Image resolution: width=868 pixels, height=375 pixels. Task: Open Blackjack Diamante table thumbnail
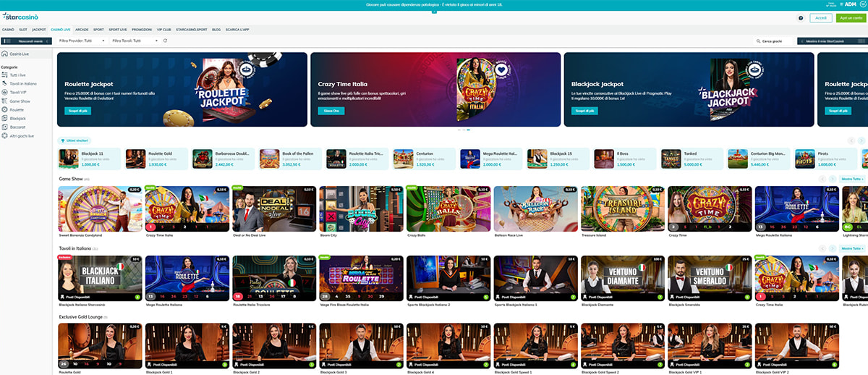point(622,278)
